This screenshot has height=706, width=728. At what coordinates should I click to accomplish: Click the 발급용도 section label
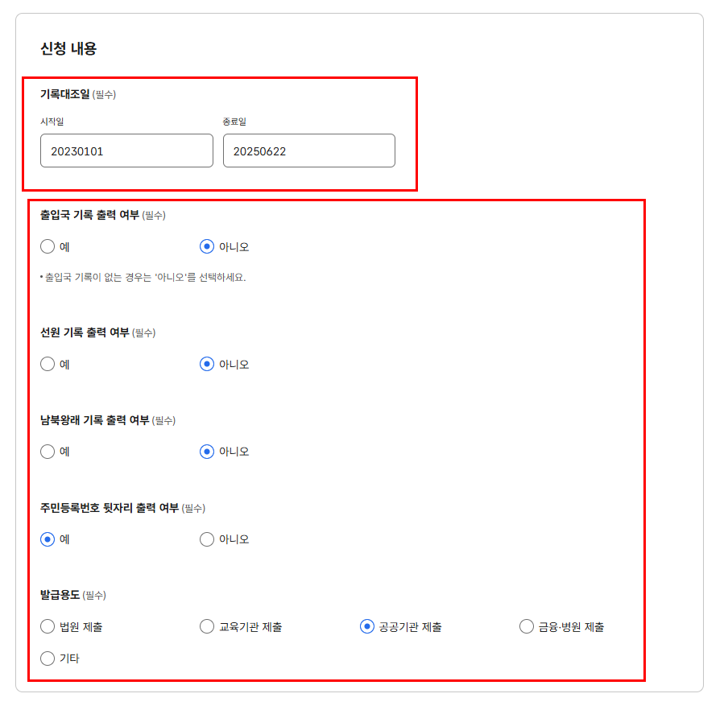[x=60, y=595]
